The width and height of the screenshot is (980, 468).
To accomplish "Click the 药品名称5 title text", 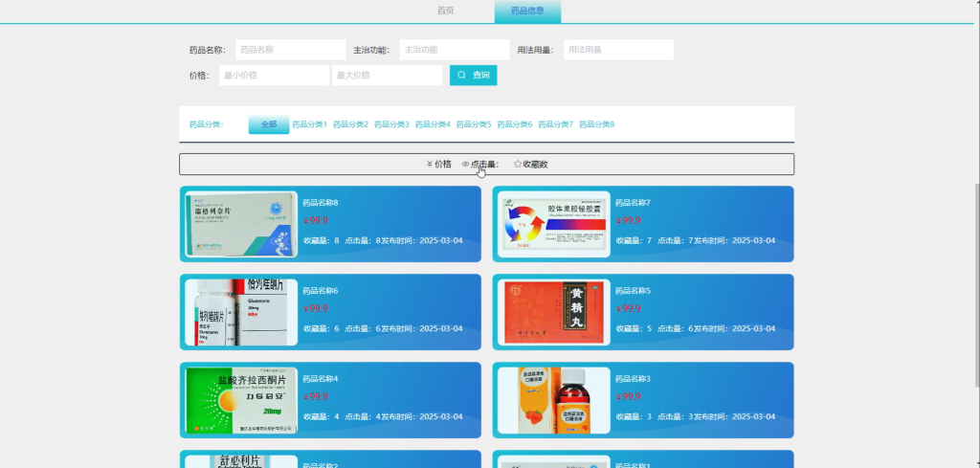I will (x=634, y=291).
